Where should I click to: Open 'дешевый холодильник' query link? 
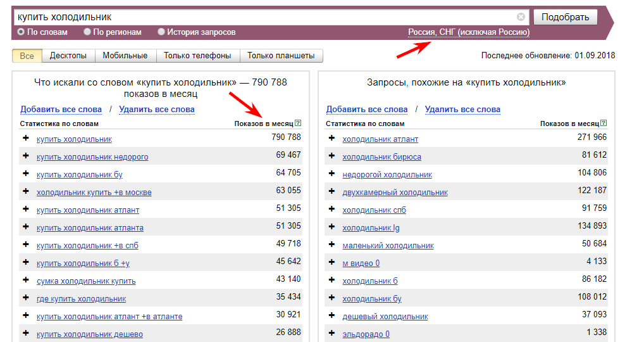coord(385,316)
